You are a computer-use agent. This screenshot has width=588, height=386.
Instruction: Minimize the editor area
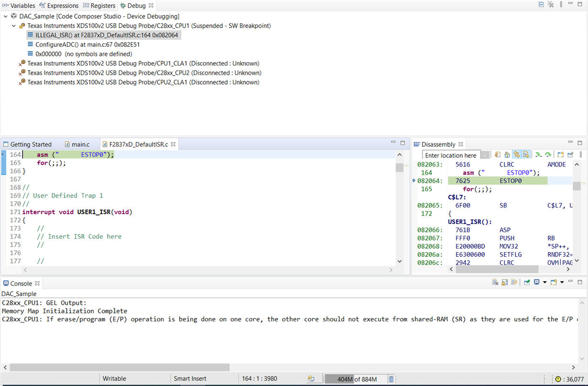coord(393,143)
